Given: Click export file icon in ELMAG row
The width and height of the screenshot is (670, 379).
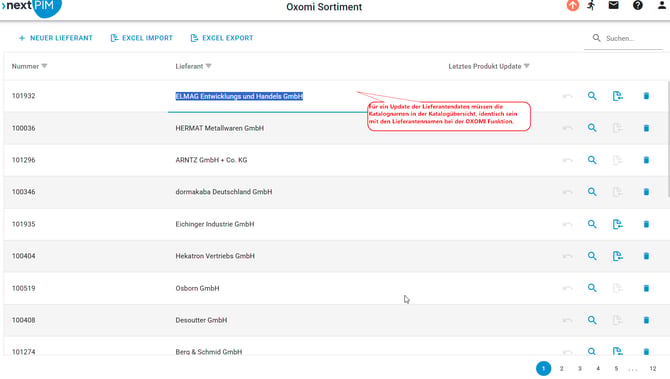Looking at the screenshot, I should [x=617, y=96].
